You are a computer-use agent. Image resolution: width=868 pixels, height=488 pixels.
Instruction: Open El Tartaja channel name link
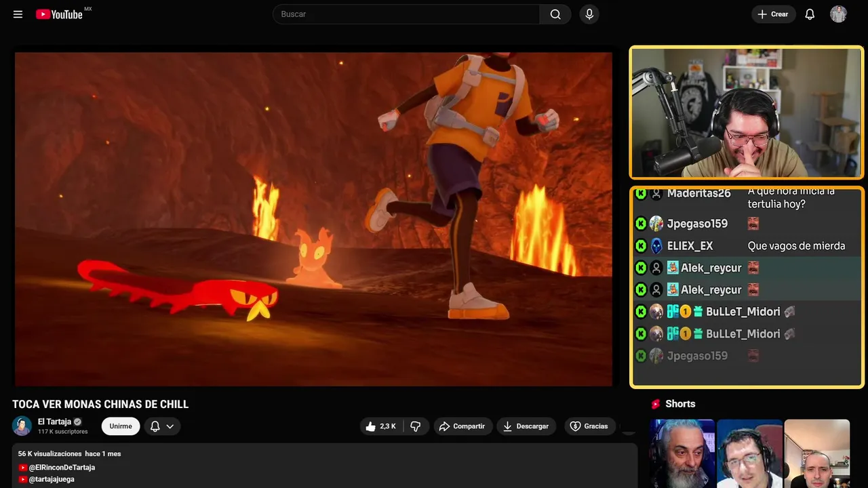54,422
